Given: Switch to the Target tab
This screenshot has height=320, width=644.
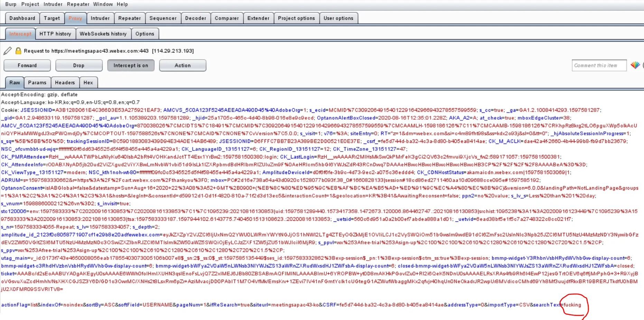Looking at the screenshot, I should coord(52,18).
